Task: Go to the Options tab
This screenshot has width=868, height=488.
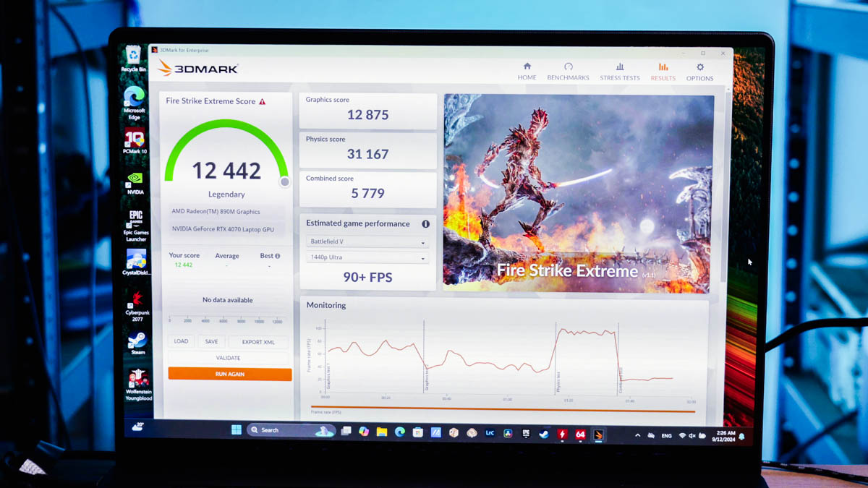Action: coord(699,71)
